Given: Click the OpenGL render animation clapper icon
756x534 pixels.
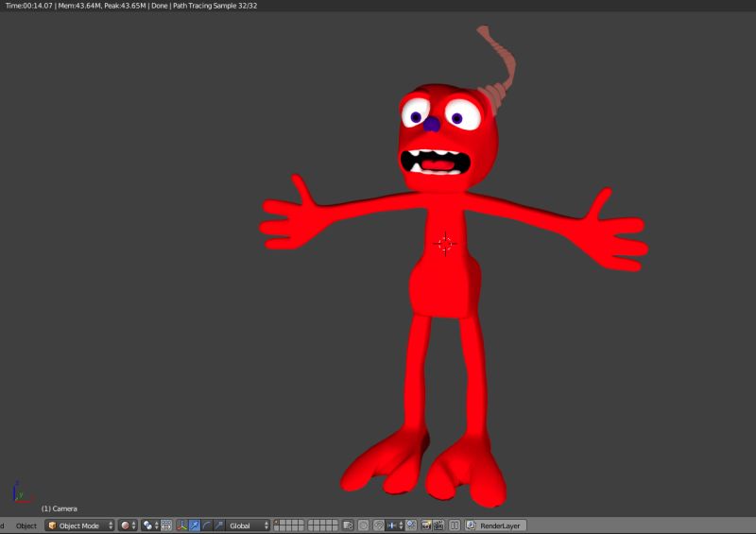Looking at the screenshot, I should click(438, 525).
